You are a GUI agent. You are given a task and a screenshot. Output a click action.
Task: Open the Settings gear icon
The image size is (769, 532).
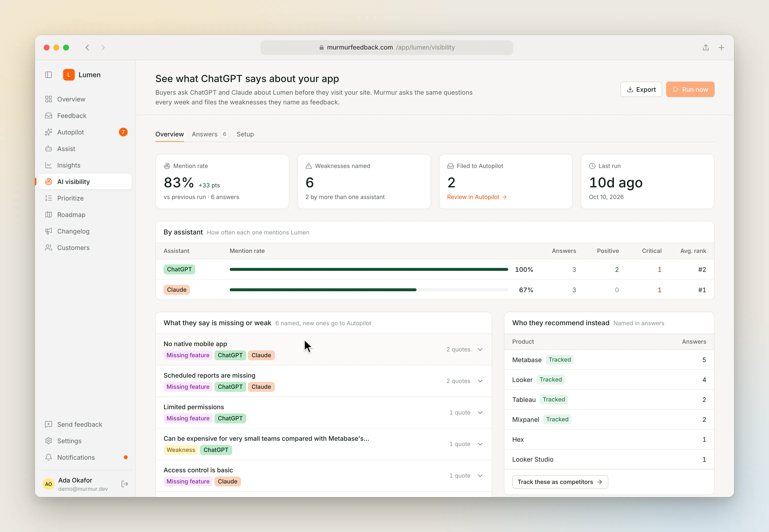coord(49,441)
